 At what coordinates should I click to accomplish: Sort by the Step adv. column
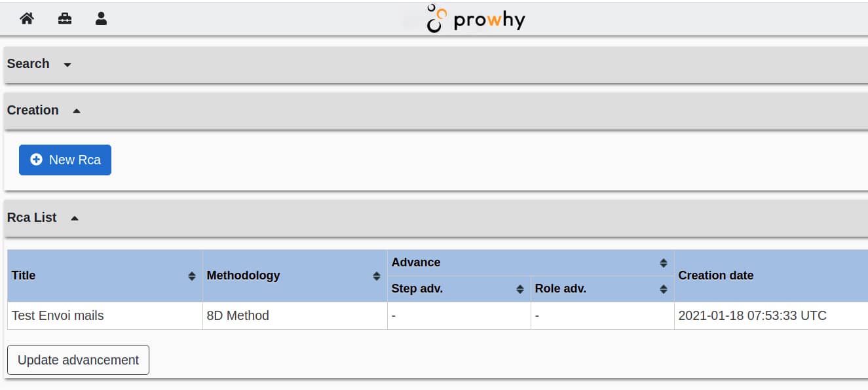[x=520, y=289]
